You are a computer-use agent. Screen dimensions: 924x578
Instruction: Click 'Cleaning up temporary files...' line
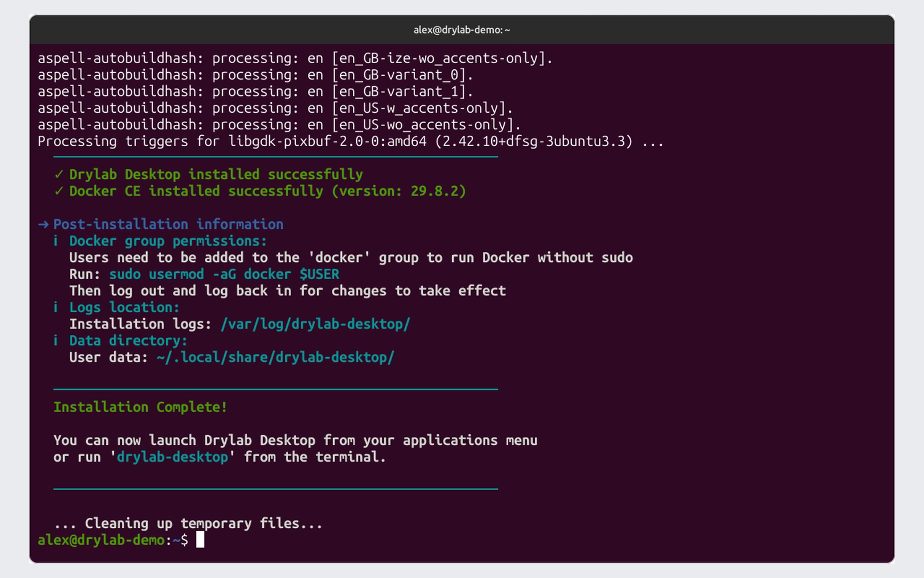188,524
